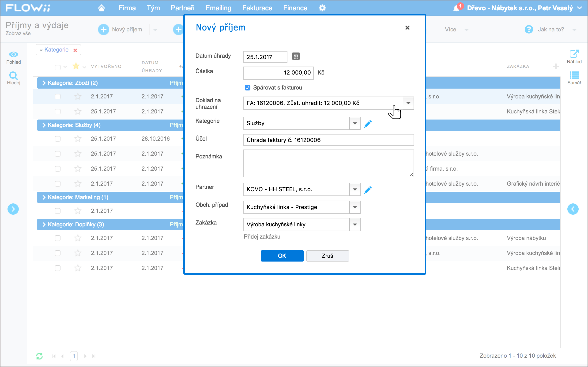The width and height of the screenshot is (588, 367).
Task: Click the Účel input field
Action: (x=328, y=140)
